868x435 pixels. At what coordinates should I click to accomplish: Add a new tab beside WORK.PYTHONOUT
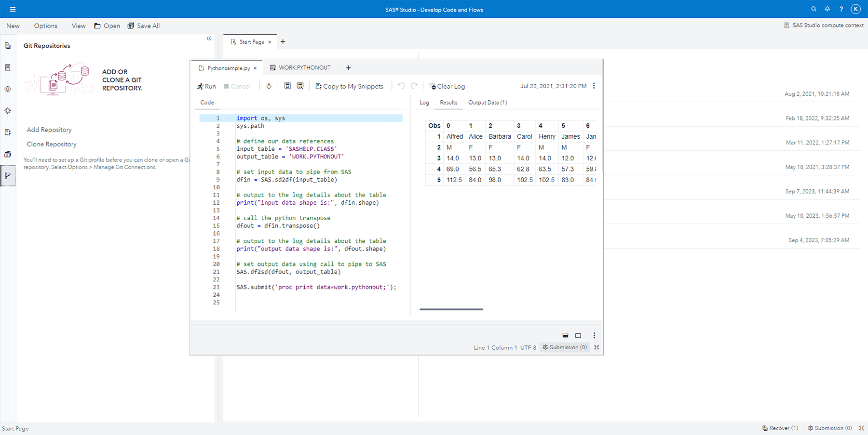coord(349,68)
